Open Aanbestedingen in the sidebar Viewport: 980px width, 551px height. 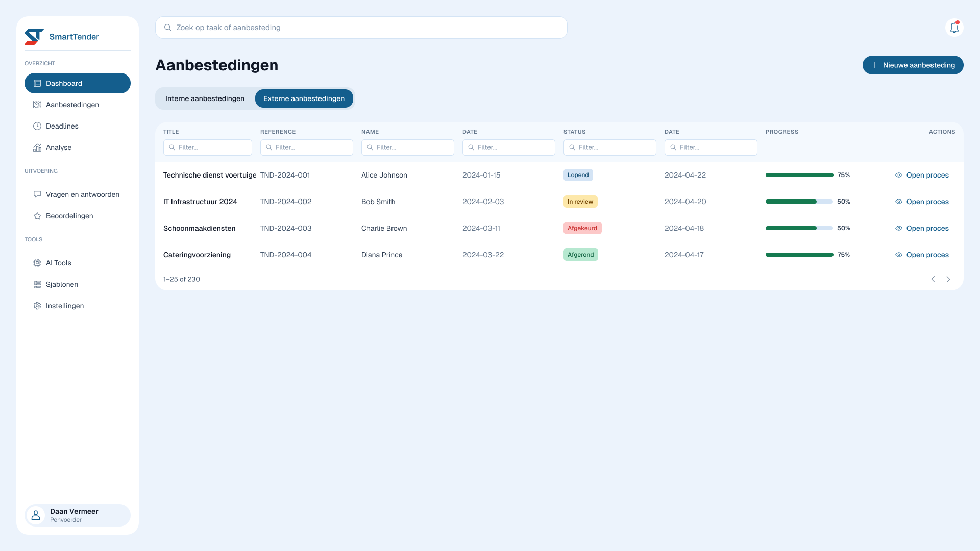[78, 105]
